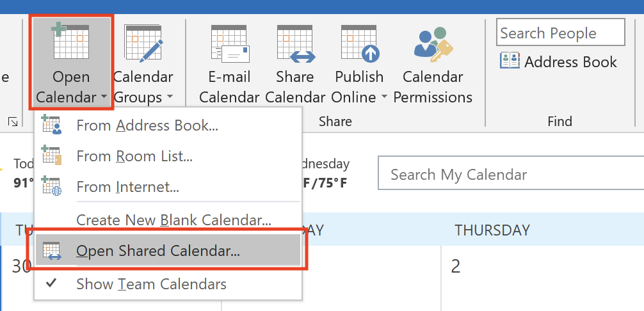Screen dimensions: 644x311
Task: Expand the Publish Online dropdown arrow
Action: (x=384, y=98)
